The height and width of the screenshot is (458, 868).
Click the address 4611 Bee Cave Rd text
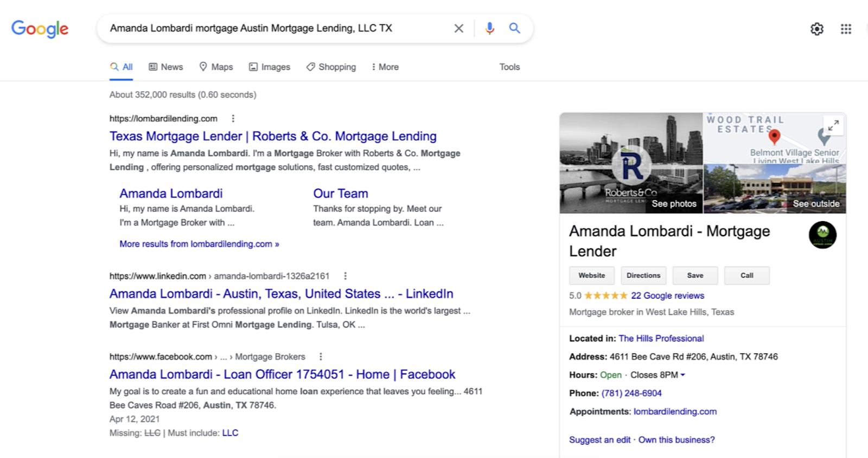coord(693,357)
